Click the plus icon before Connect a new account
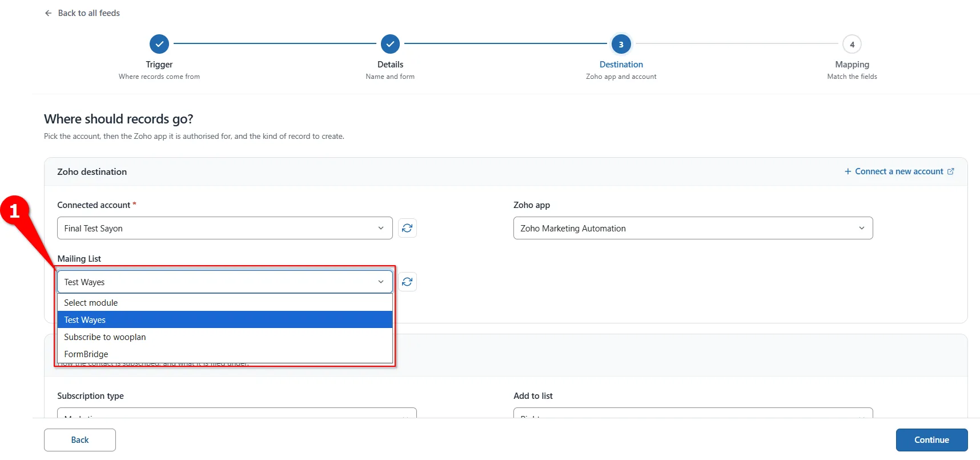 point(848,171)
